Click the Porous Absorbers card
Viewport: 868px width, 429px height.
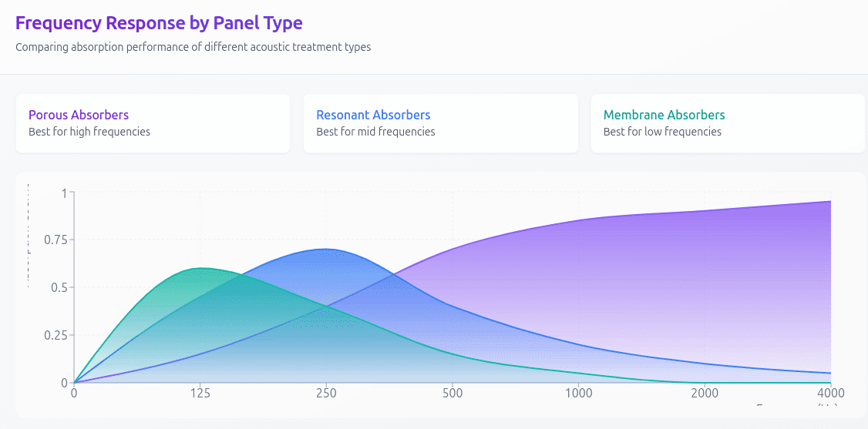pyautogui.click(x=153, y=123)
